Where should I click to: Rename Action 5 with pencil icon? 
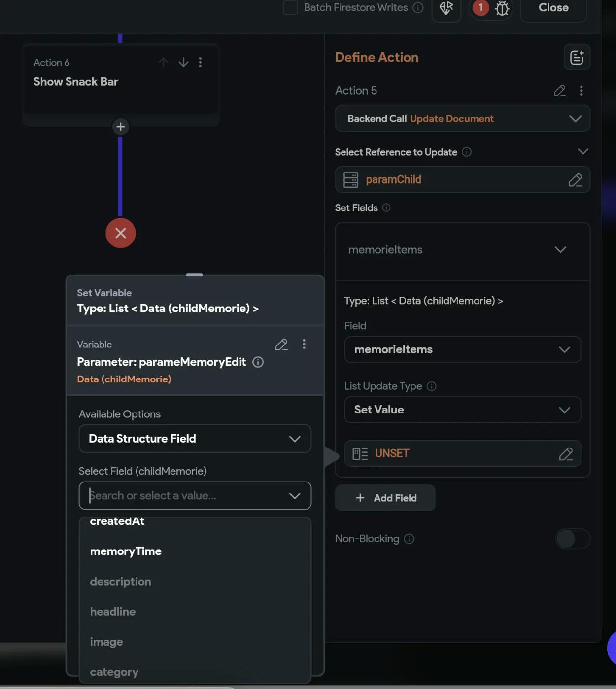point(559,91)
